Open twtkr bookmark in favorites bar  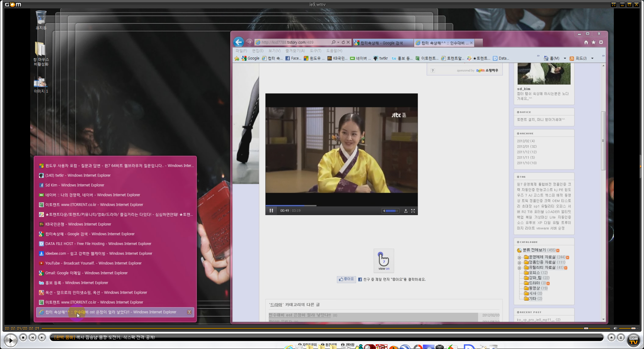[380, 58]
